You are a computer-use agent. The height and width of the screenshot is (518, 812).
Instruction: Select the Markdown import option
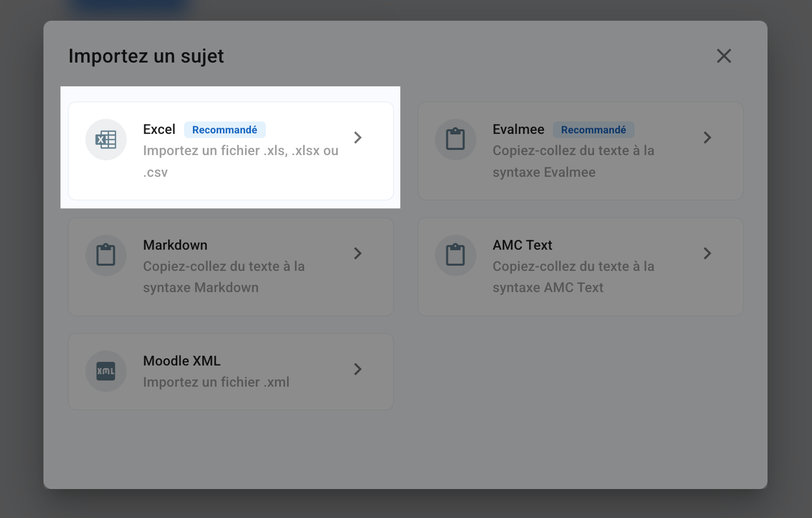coord(231,267)
